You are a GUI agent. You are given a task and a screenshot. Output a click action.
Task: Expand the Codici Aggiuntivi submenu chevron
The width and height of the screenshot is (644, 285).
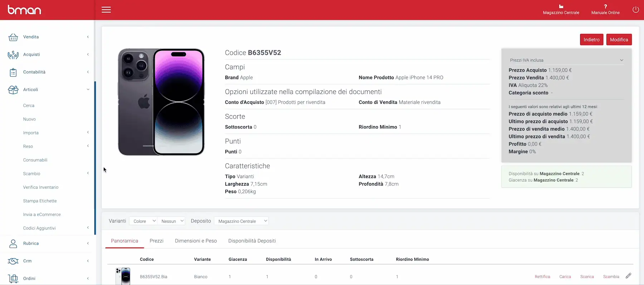click(x=88, y=228)
